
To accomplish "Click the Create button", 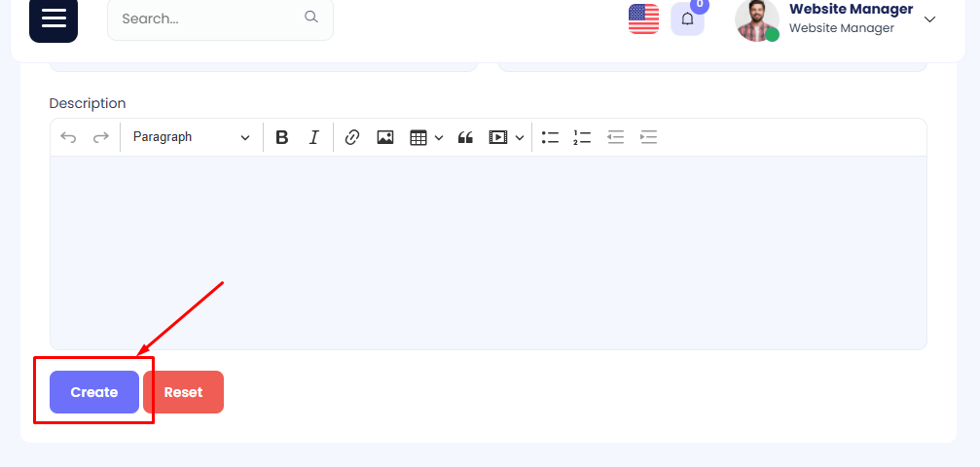I will tap(94, 392).
